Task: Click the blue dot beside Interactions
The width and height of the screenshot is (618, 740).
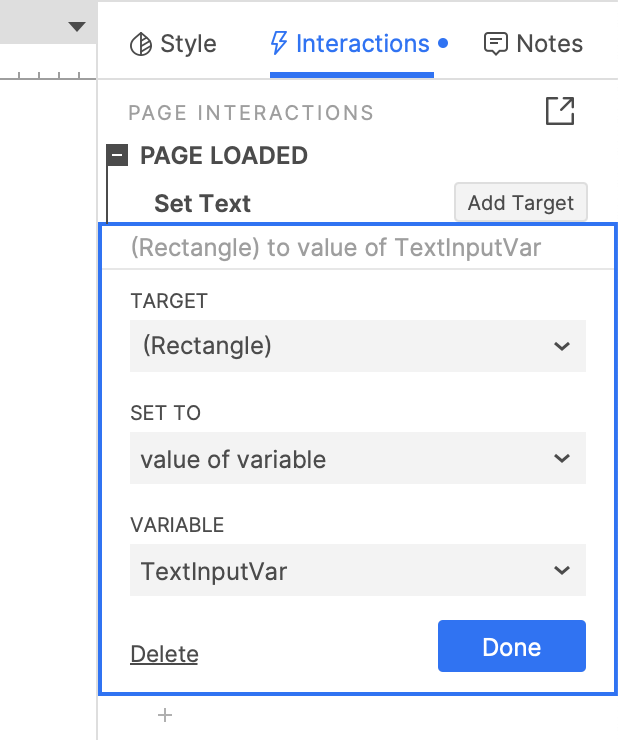Action: pos(443,44)
